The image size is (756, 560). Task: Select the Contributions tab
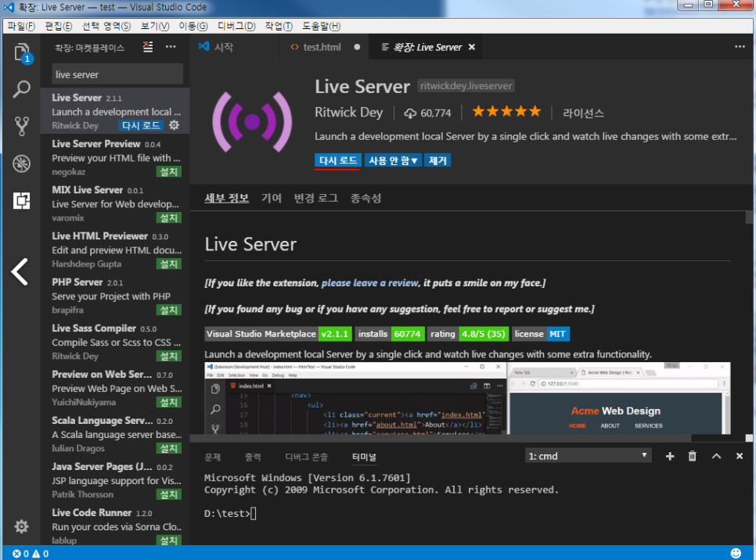pyautogui.click(x=272, y=198)
